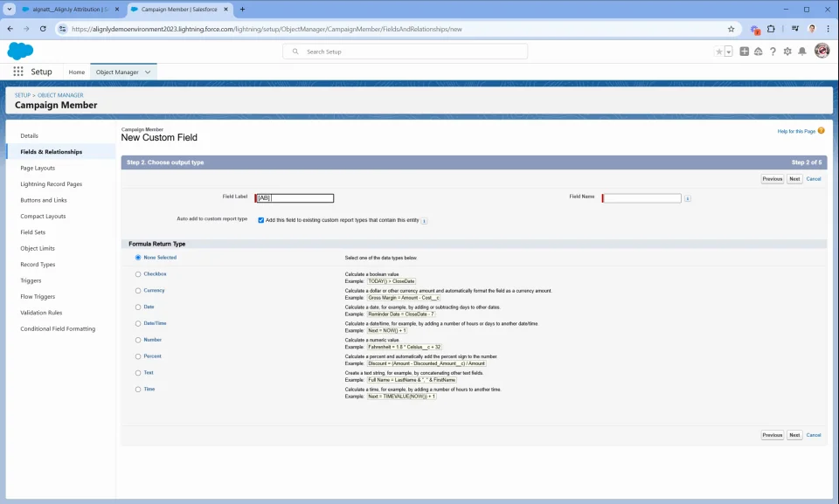Open Flow Triggers in the sidebar
The height and width of the screenshot is (504, 839).
coord(38,296)
